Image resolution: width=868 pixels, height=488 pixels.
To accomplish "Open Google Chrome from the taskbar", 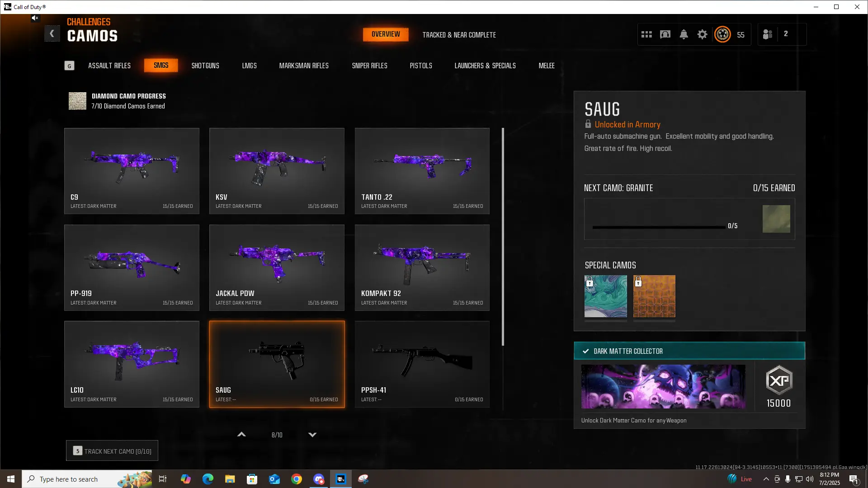I will 297,479.
